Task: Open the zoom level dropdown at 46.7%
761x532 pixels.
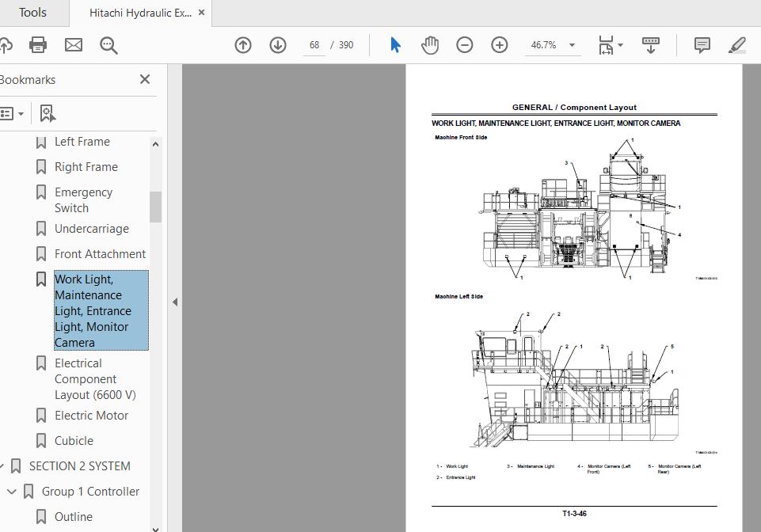Action: [572, 45]
